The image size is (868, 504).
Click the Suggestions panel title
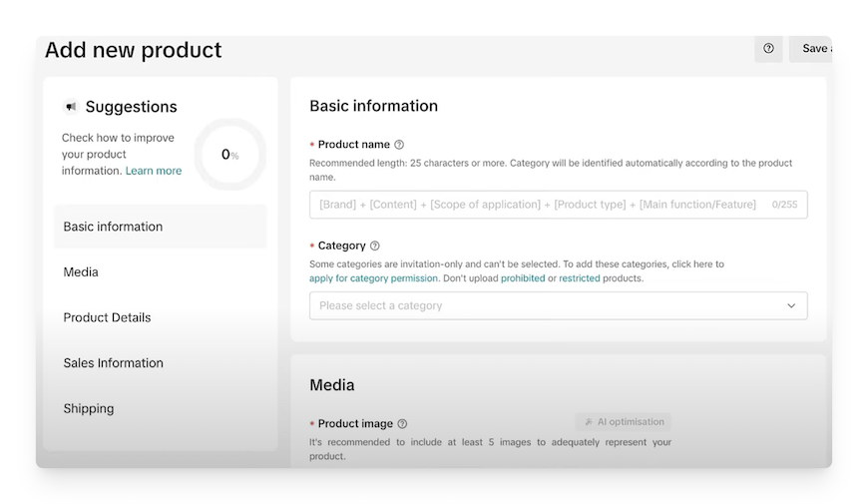click(131, 107)
